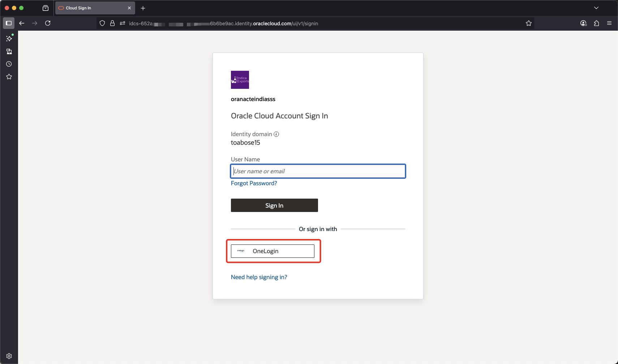
Task: Expand the list all tabs chevron
Action: coord(596,8)
